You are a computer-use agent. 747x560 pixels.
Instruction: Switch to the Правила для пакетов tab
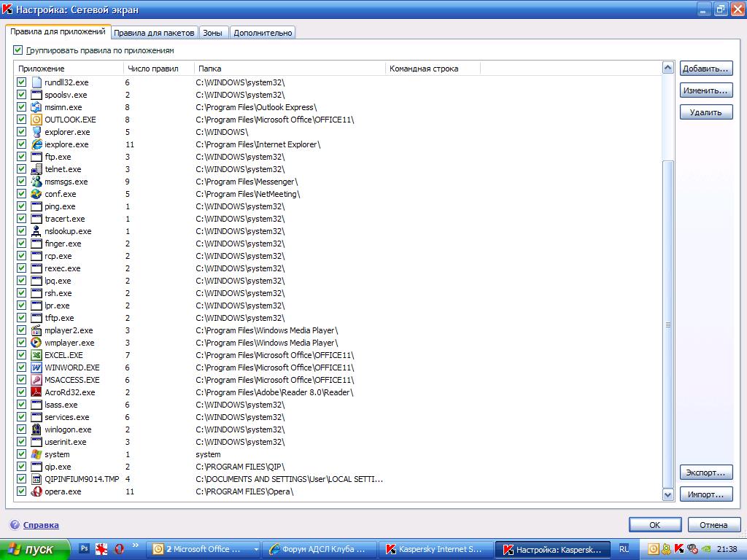point(154,33)
